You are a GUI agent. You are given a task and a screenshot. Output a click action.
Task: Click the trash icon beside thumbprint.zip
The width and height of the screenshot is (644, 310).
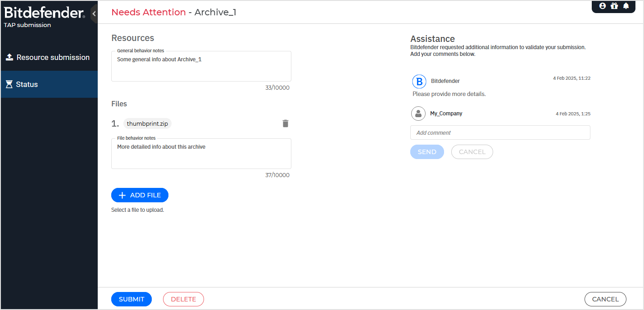(285, 123)
